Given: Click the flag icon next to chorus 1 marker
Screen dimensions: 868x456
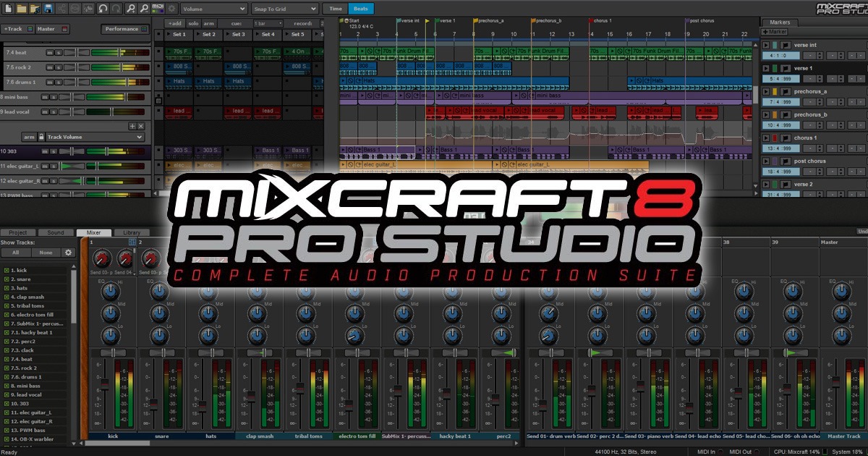Looking at the screenshot, I should tap(786, 138).
